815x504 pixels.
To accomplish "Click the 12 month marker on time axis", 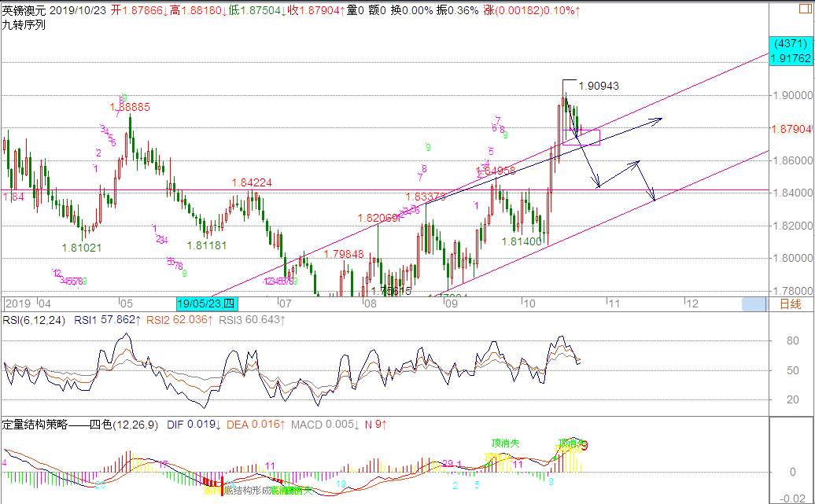I will 691,304.
